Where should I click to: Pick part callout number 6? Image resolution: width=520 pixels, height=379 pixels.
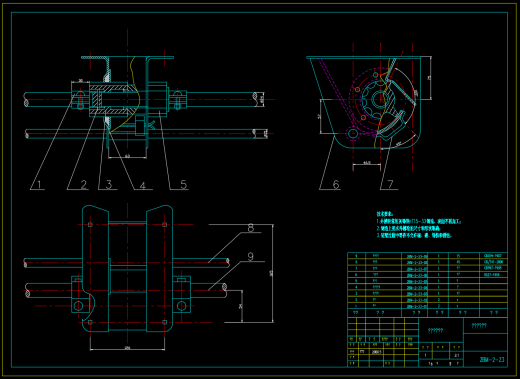tap(336, 184)
